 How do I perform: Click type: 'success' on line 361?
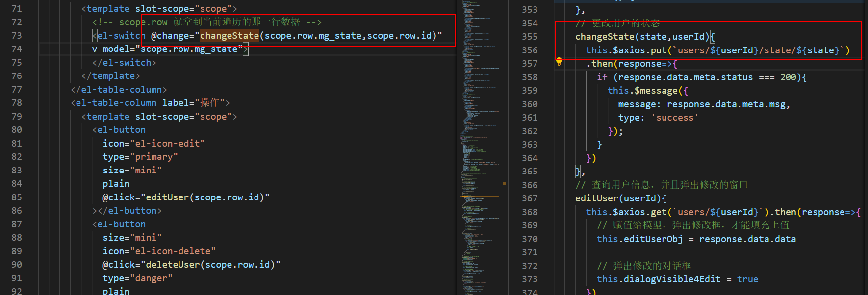click(659, 118)
